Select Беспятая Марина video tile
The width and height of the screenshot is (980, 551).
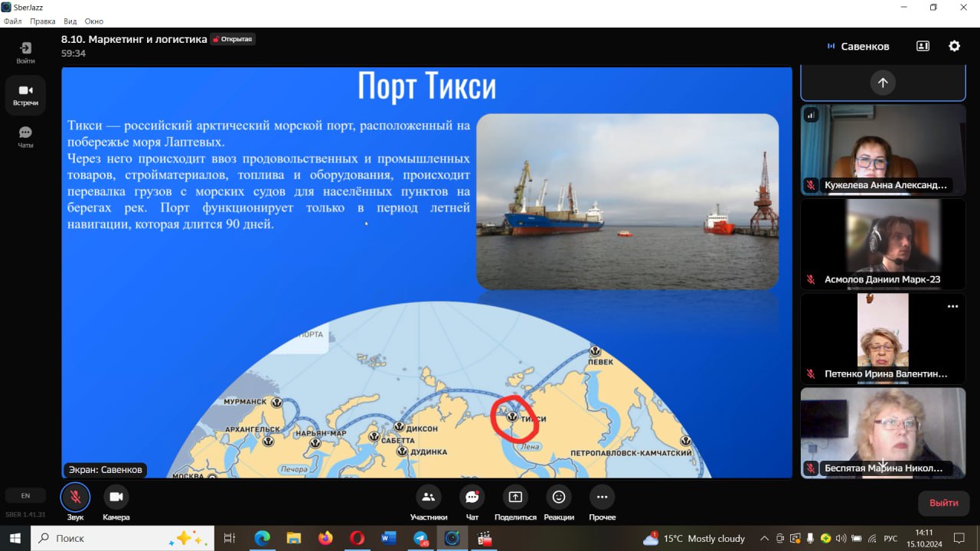[883, 432]
